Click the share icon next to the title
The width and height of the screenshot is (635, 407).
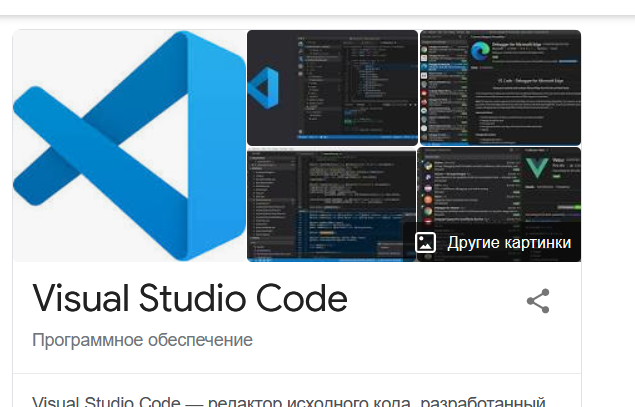coord(538,301)
